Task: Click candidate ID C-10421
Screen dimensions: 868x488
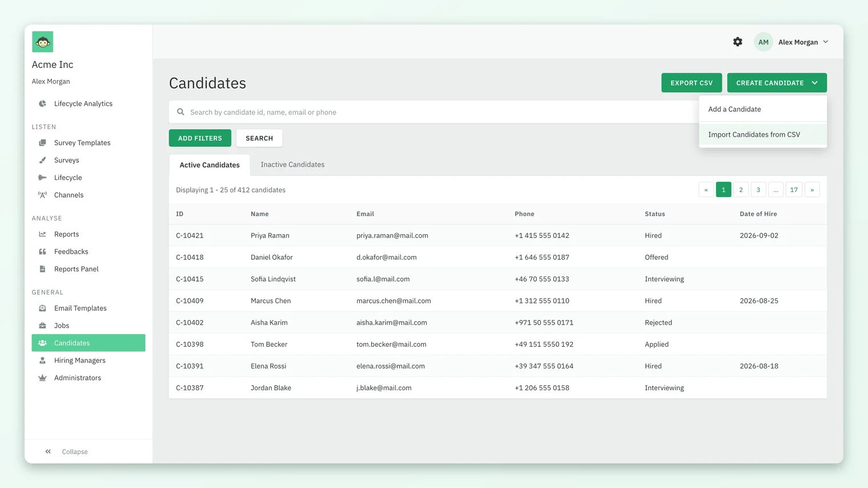Action: pos(190,235)
